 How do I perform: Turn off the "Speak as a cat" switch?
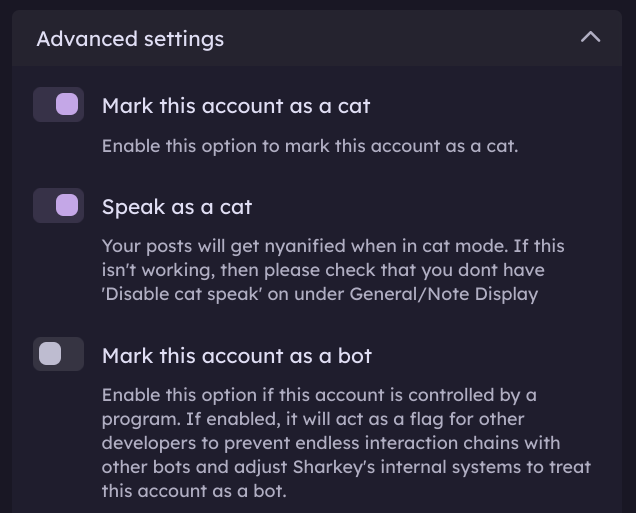[x=58, y=206]
